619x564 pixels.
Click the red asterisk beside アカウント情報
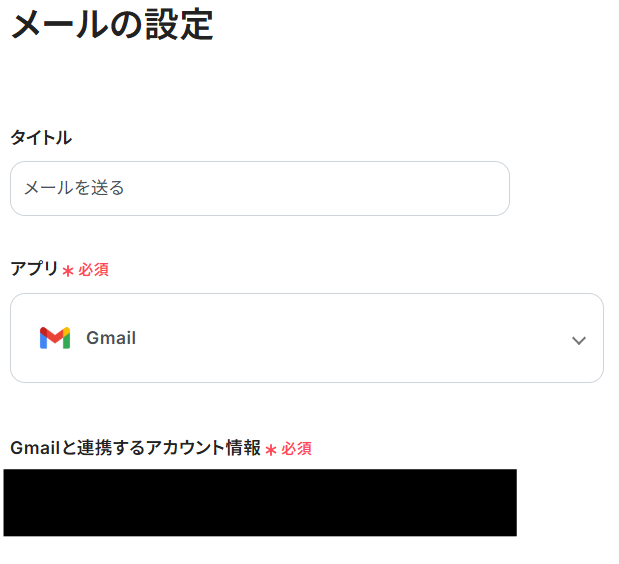pos(271,450)
